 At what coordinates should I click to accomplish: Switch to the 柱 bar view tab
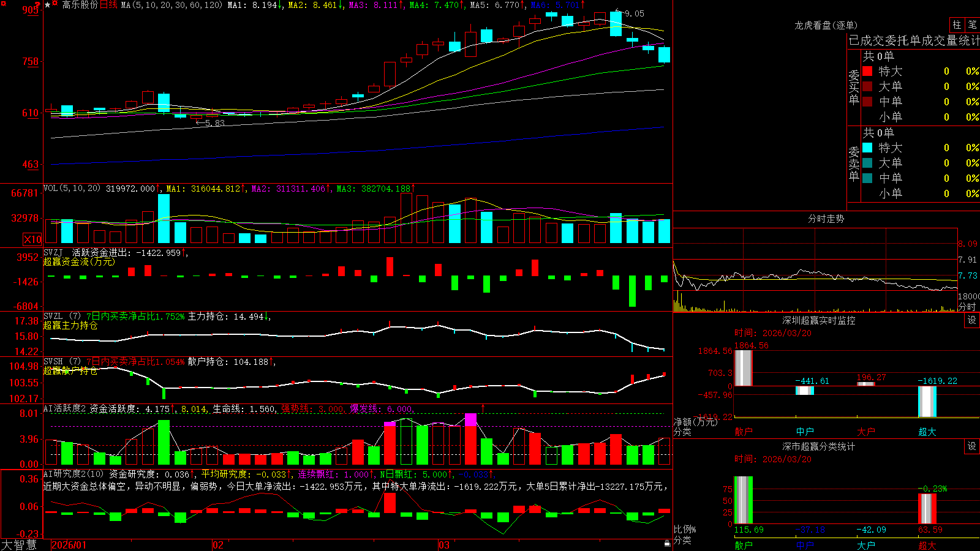point(957,24)
